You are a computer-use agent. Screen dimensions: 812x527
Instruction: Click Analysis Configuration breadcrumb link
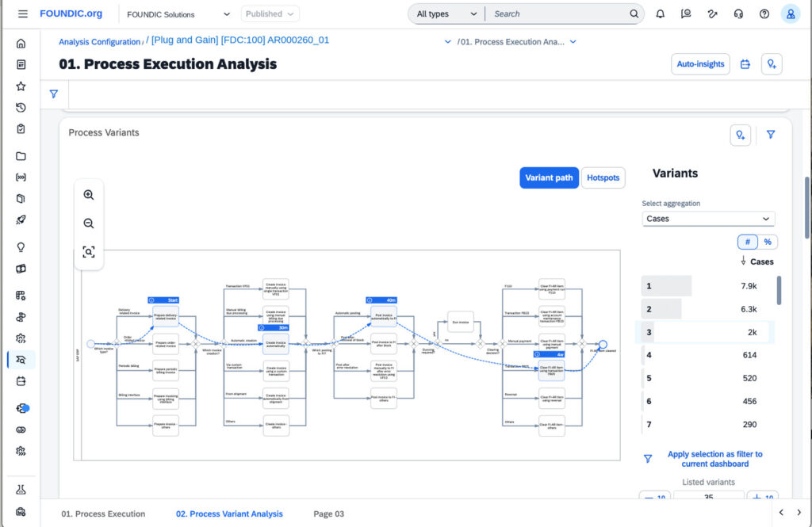tap(99, 42)
